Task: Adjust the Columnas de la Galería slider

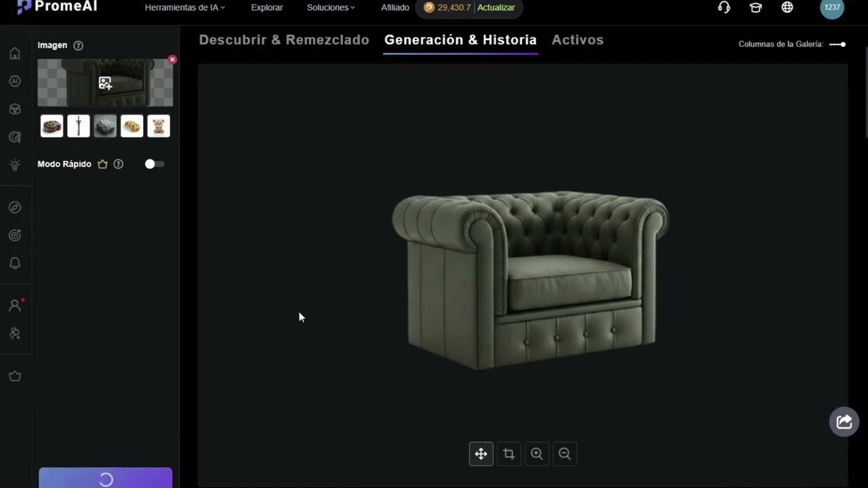Action: (x=837, y=44)
